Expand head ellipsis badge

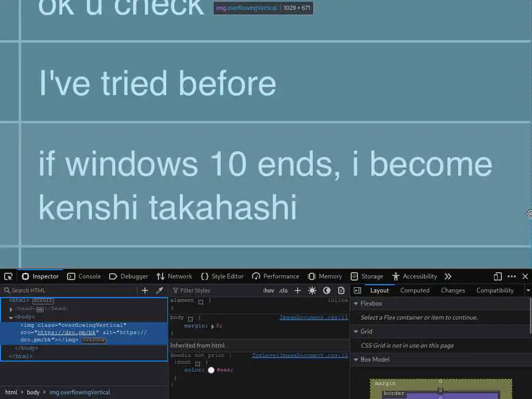click(39, 309)
